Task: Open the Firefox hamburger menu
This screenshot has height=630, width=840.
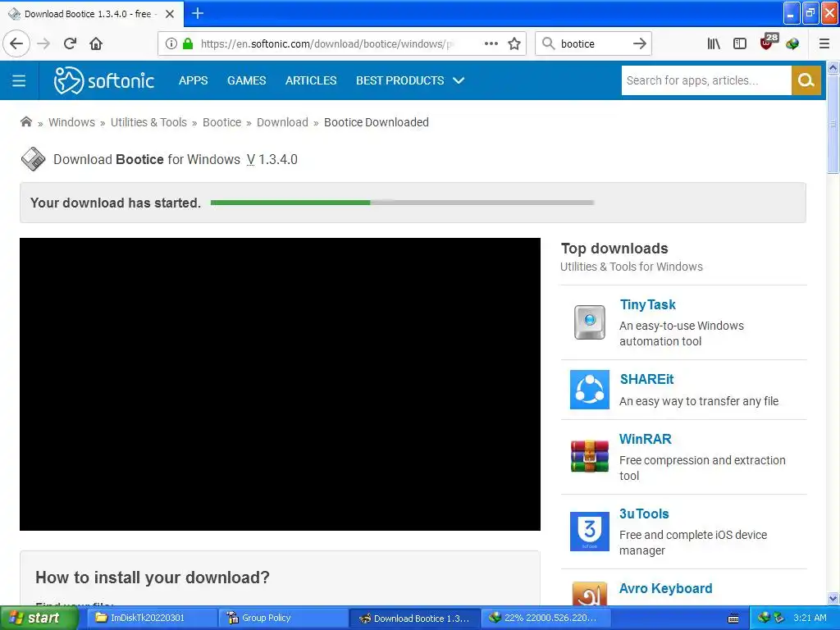Action: click(824, 44)
